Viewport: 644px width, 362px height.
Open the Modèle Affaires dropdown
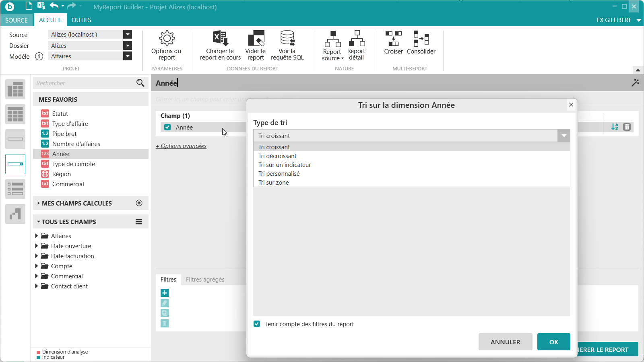128,56
